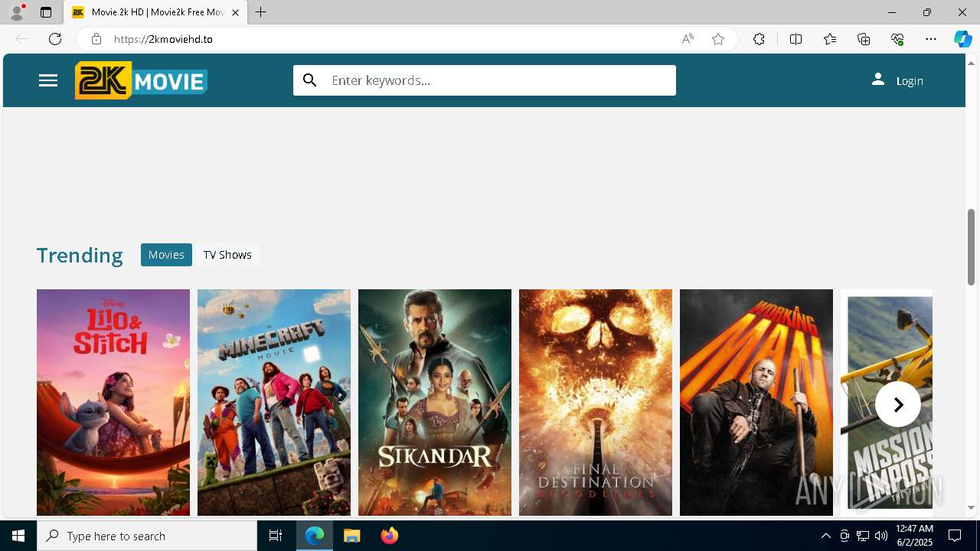The image size is (980, 551).
Task: Open Settings and more menu
Action: pos(931,39)
